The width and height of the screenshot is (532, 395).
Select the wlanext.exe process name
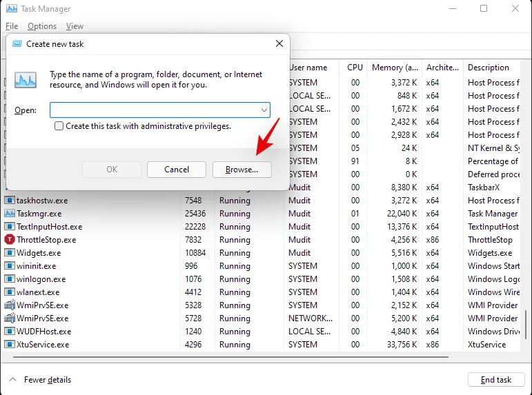pyautogui.click(x=38, y=292)
